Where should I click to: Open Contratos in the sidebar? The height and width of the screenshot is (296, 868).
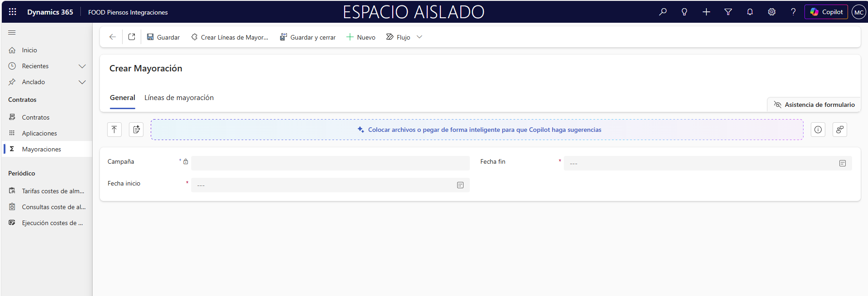coord(35,117)
